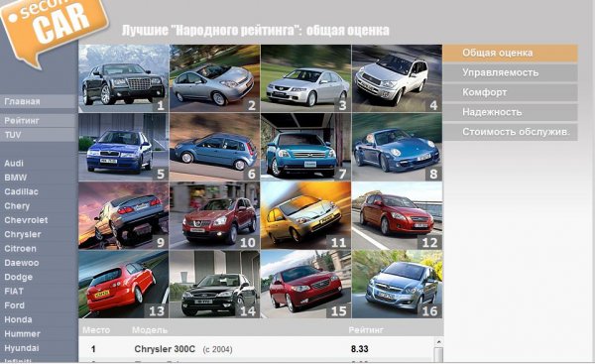Open the red hatchback thumbnail numbered 13
Screen dimensions: 595x364
124,284
